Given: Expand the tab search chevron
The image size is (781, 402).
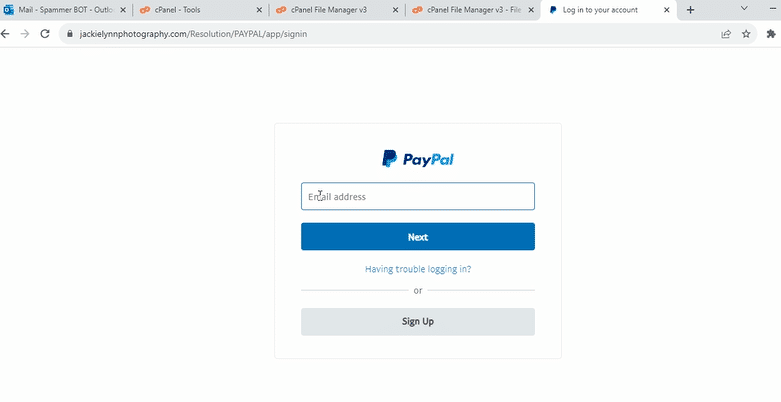Looking at the screenshot, I should click(744, 8).
